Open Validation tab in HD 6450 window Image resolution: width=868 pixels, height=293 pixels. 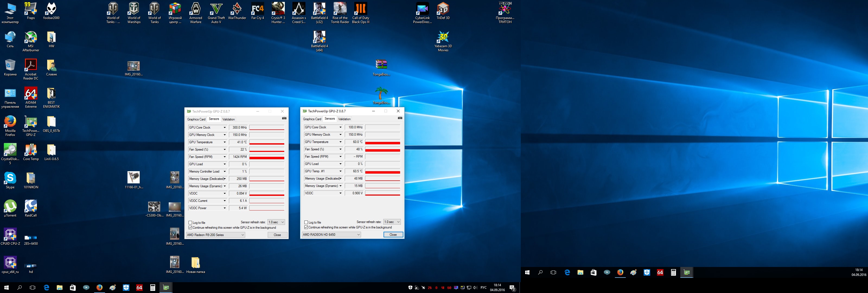344,119
